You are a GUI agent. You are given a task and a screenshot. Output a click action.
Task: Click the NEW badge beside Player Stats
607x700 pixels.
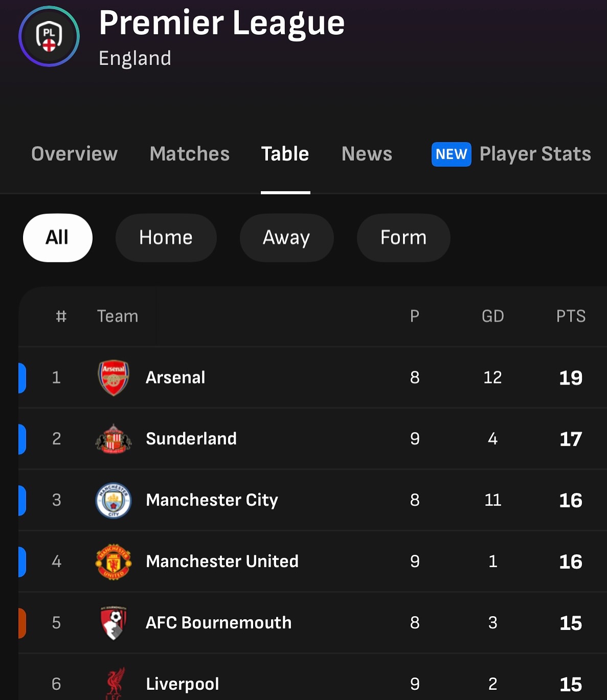coord(451,154)
